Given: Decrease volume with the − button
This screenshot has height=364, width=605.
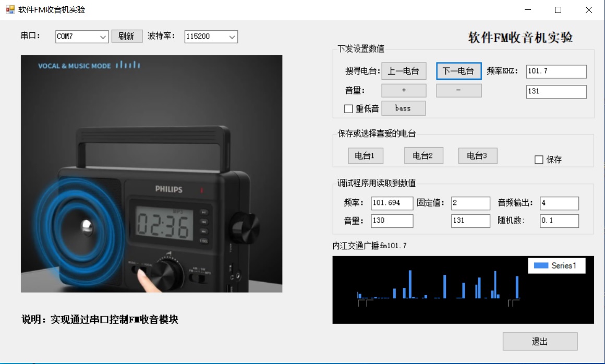Looking at the screenshot, I should [x=459, y=90].
